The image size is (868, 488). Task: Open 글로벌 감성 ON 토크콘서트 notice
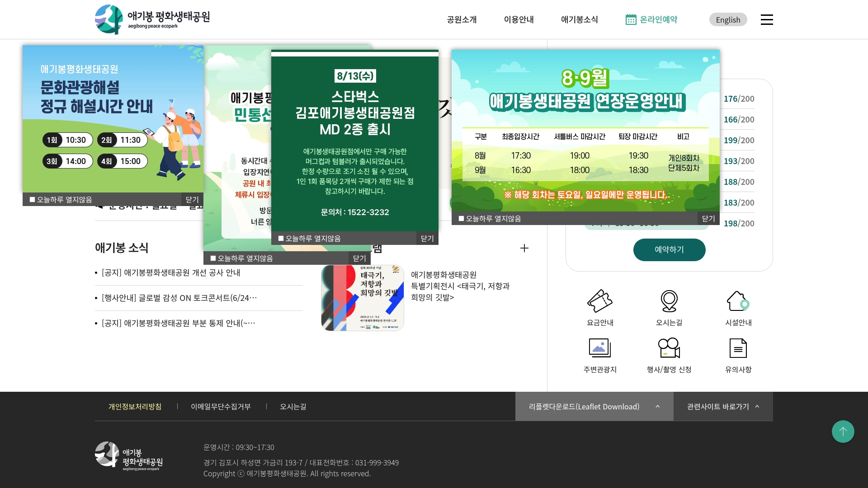point(179,298)
